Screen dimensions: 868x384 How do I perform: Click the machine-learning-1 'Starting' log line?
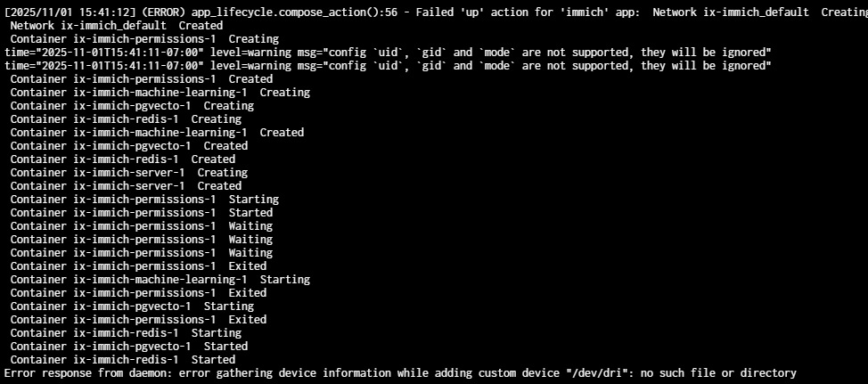pos(160,280)
